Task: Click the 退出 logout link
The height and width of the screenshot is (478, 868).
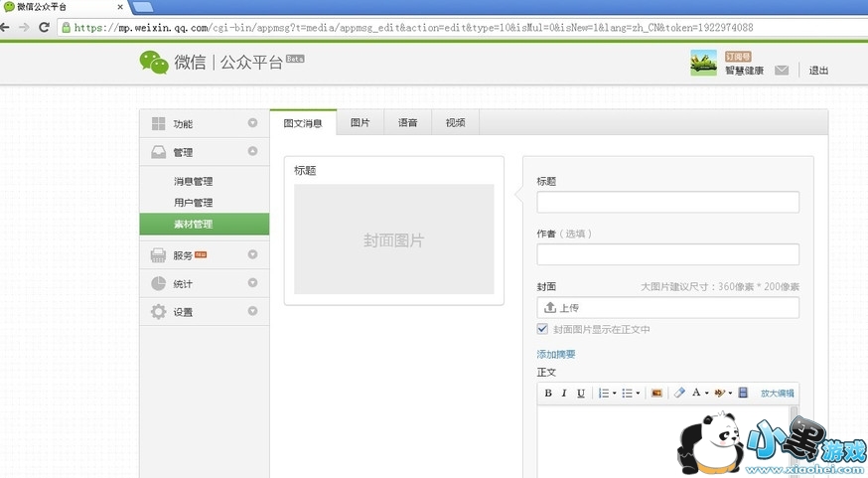Action: coord(818,71)
